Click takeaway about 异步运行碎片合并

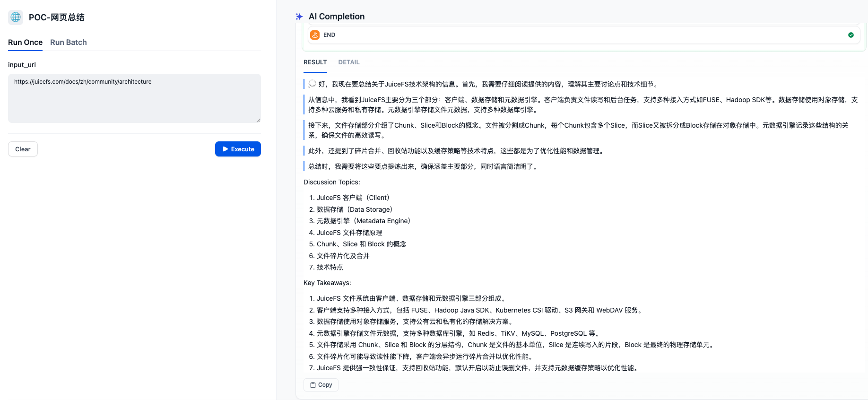pyautogui.click(x=426, y=357)
